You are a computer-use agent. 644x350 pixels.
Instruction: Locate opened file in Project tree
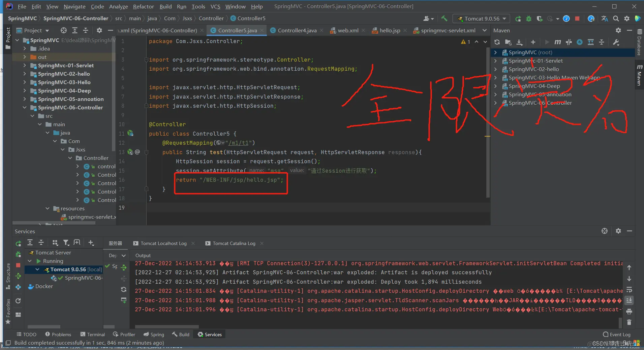click(64, 30)
